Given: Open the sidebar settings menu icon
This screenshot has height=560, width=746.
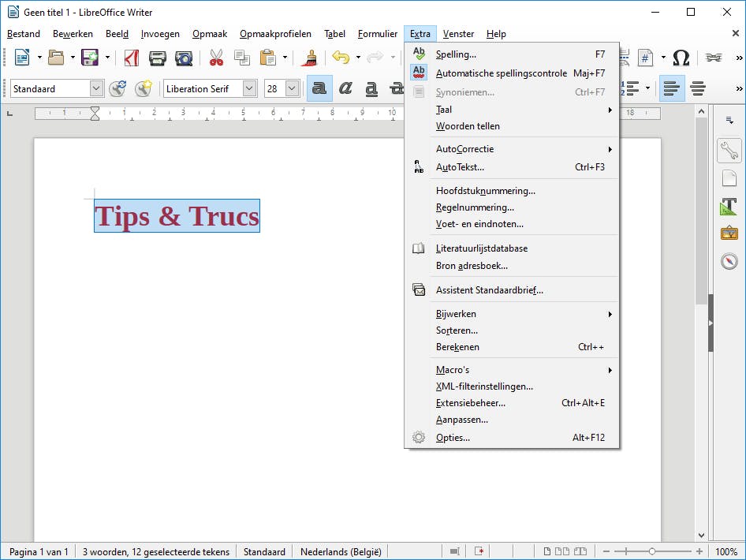Looking at the screenshot, I should point(729,120).
